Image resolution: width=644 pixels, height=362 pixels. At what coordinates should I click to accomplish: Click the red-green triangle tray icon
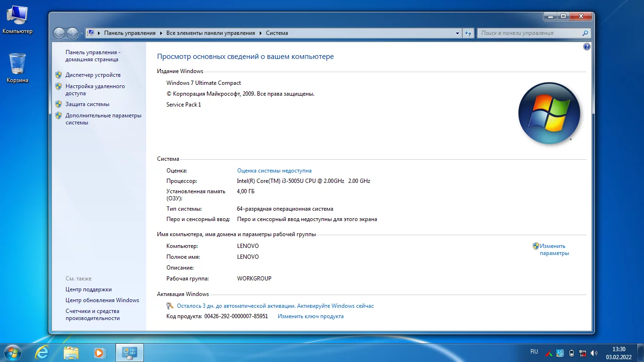[x=549, y=353]
